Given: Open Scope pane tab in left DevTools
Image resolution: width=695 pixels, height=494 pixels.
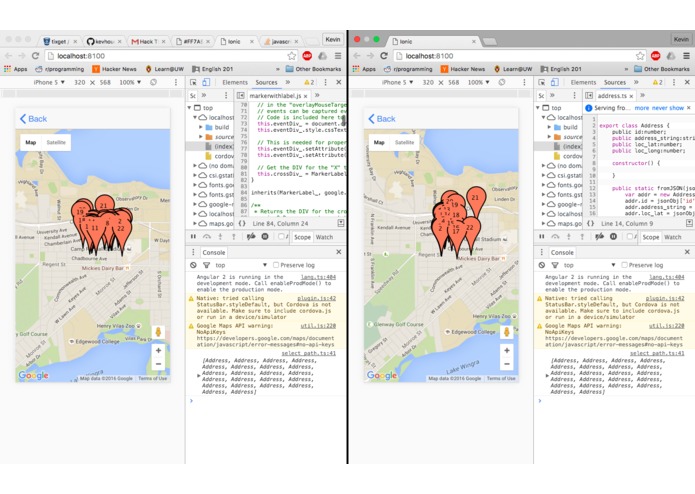Looking at the screenshot, I should pos(302,237).
